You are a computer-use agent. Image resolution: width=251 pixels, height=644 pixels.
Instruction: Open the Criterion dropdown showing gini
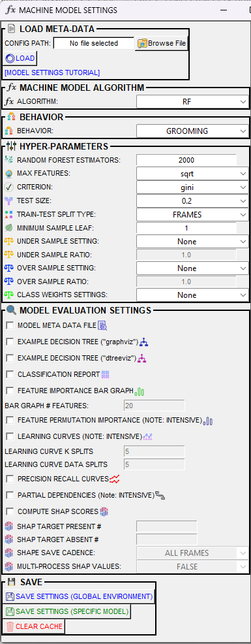tap(192, 187)
